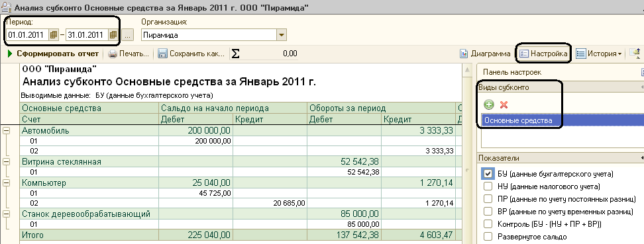Click the total cell 4 603,47
Viewport: 644px width, 244px height.
[x=419, y=235]
